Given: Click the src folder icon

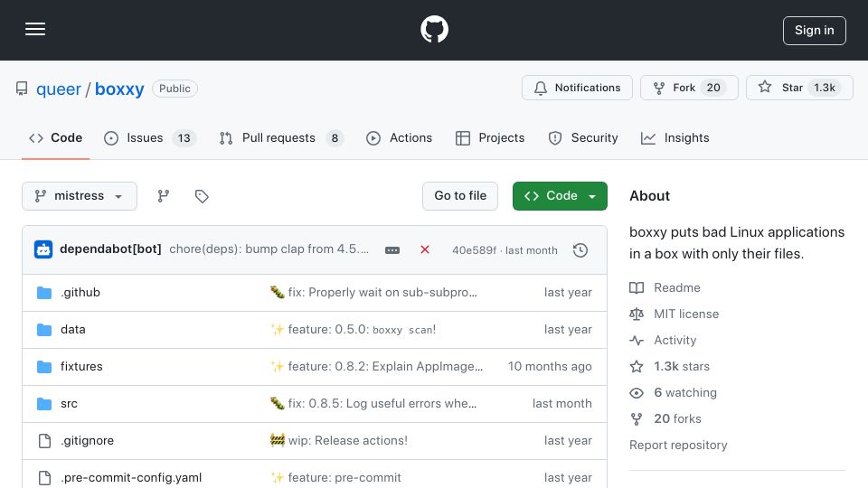Looking at the screenshot, I should 44,403.
